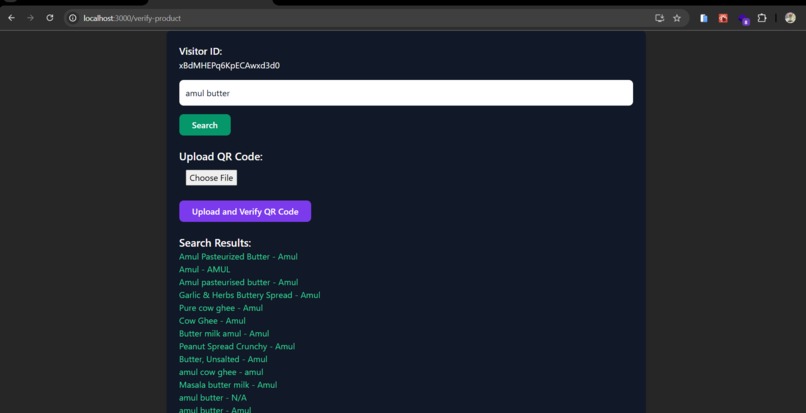Reload the verify-product page
Image resolution: width=806 pixels, height=413 pixels.
tap(49, 18)
